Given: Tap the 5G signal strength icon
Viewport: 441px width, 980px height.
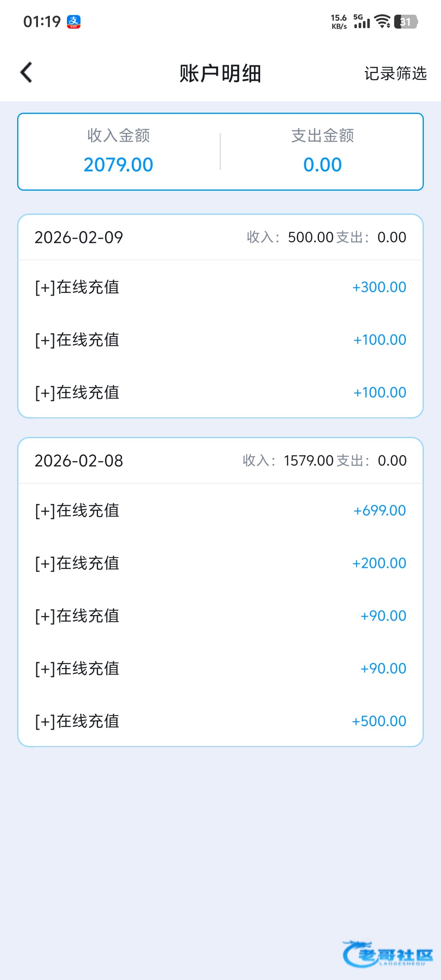Looking at the screenshot, I should [362, 22].
